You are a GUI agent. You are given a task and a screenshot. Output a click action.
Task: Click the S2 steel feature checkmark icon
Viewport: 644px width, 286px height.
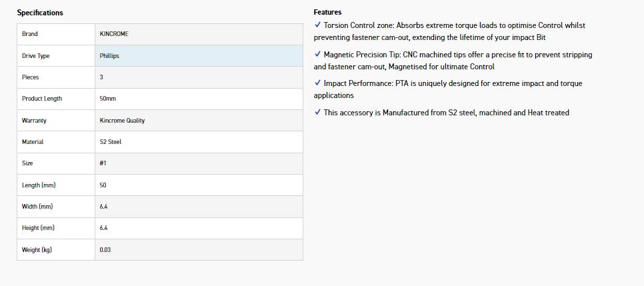317,112
